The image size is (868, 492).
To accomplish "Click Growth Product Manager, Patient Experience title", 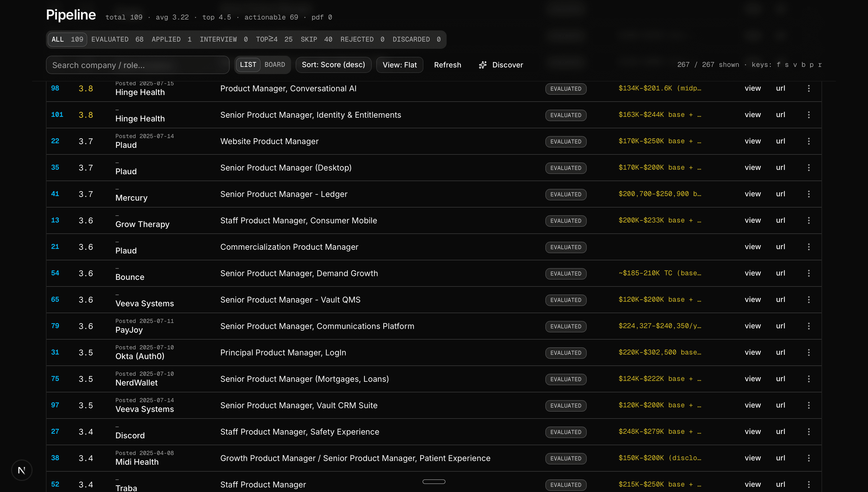I will [355, 458].
